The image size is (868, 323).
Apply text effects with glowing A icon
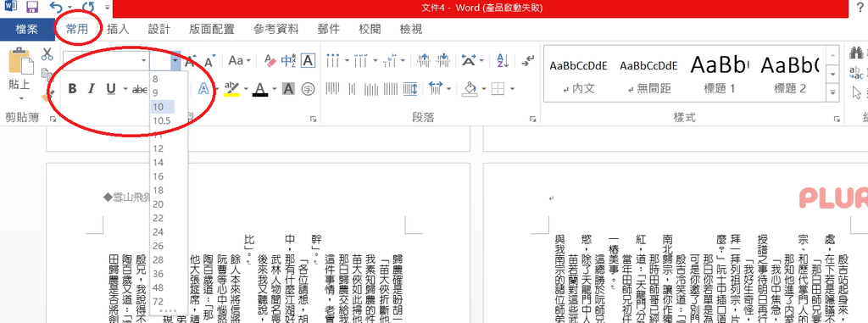pyautogui.click(x=203, y=89)
